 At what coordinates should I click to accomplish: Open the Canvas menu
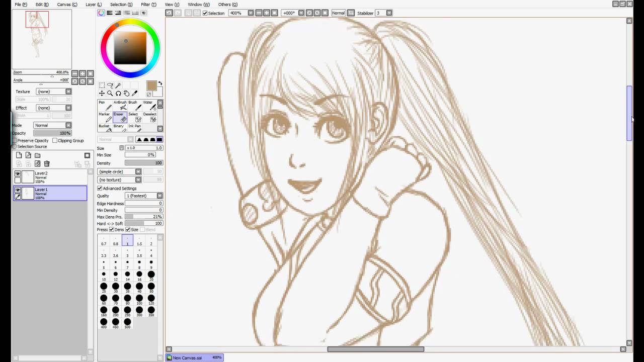tap(67, 5)
